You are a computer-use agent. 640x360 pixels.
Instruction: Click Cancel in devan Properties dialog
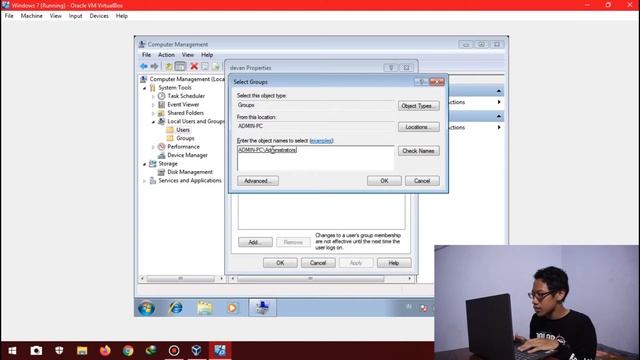(x=318, y=263)
